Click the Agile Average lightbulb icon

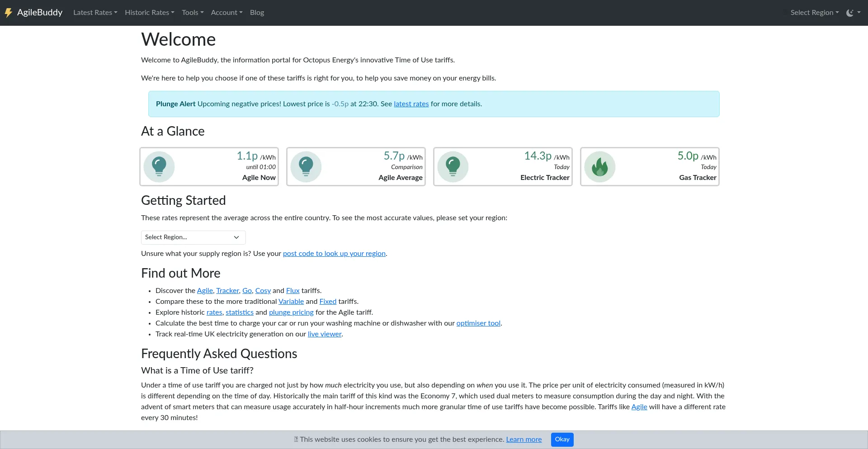coord(306,166)
